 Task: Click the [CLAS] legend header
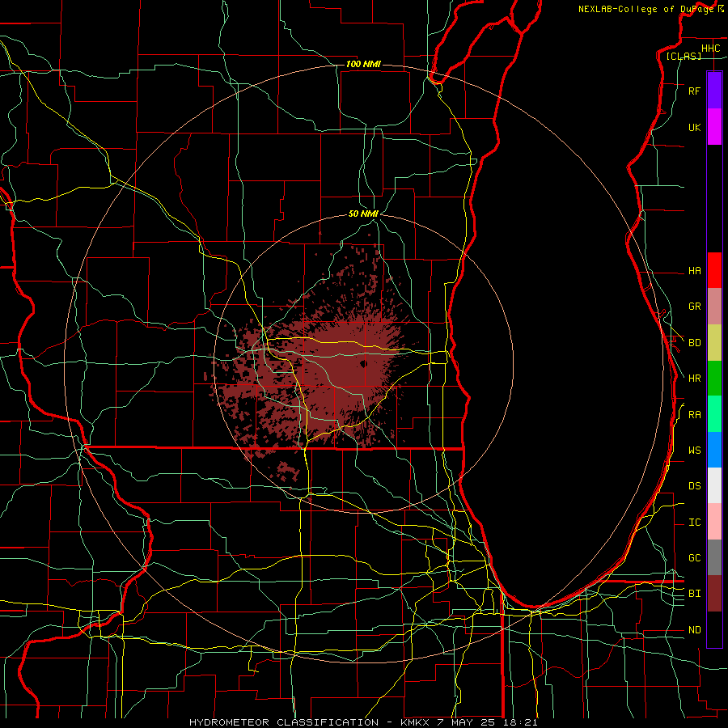click(684, 57)
